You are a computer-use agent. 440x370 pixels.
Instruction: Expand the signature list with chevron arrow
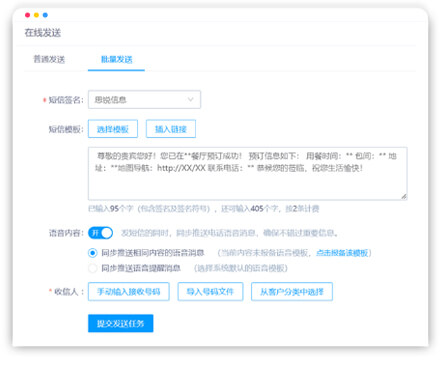coord(190,99)
